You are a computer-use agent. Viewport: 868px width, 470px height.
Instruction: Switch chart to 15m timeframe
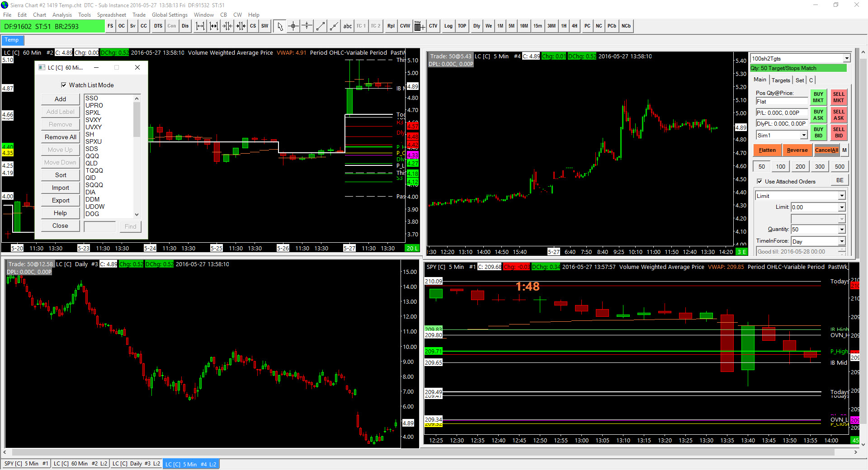coord(538,26)
